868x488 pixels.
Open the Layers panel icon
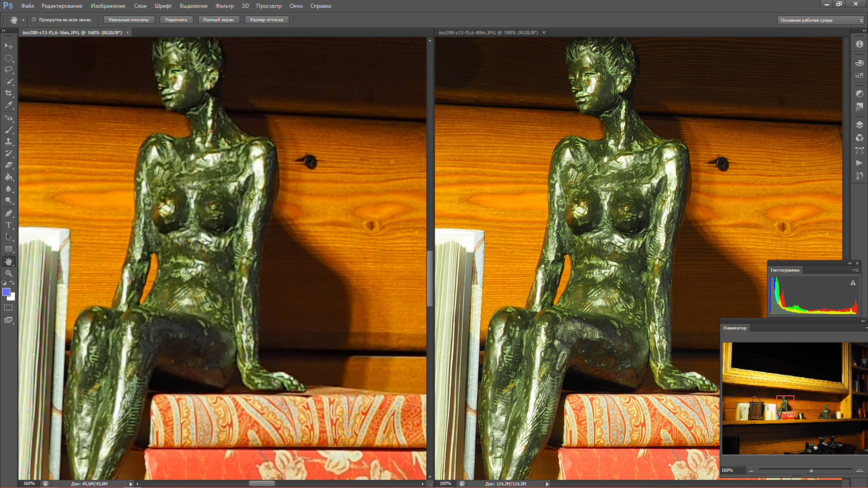pos(859,125)
